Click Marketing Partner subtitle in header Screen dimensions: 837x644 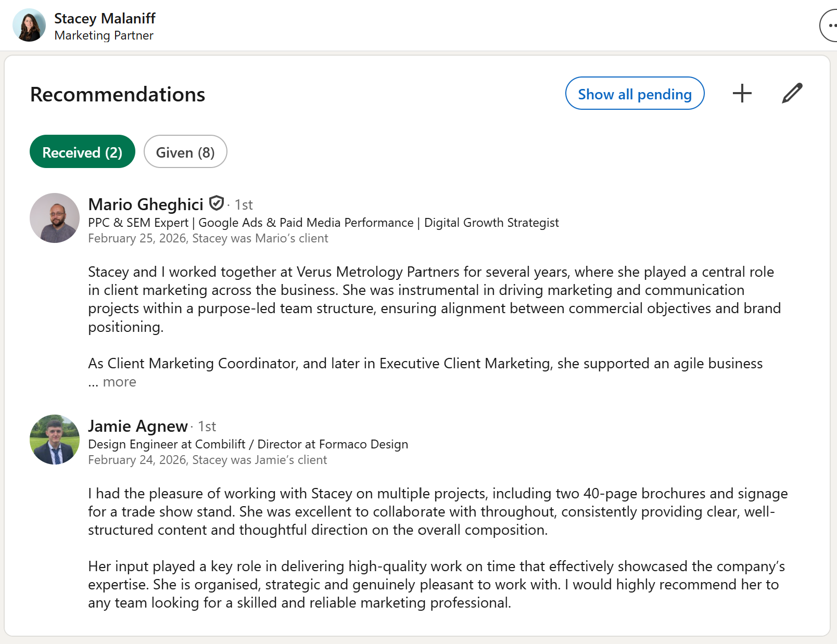(x=104, y=35)
